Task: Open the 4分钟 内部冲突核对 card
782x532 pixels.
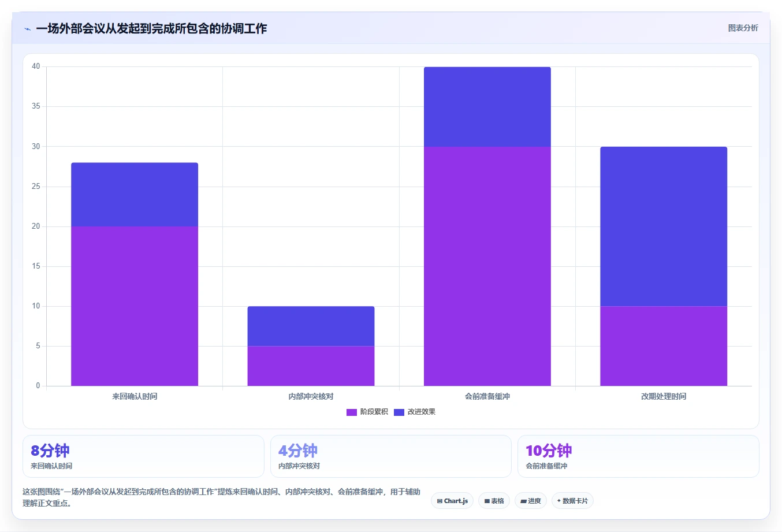Action: point(391,456)
